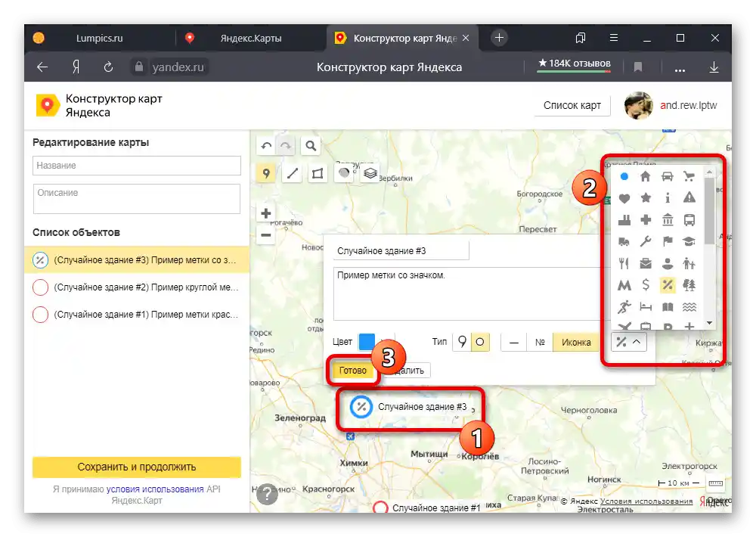Choose the water waves icon
Image resolution: width=756 pixels, height=537 pixels.
689,307
